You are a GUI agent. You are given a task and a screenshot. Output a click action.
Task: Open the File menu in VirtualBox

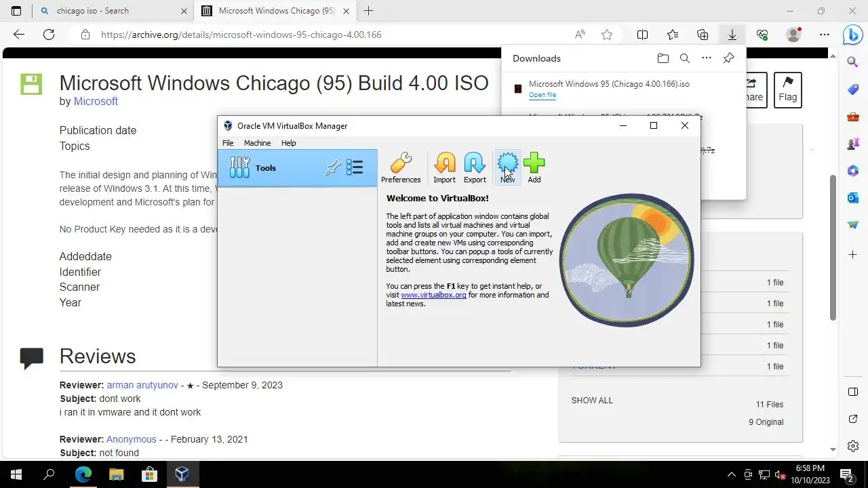click(x=228, y=143)
